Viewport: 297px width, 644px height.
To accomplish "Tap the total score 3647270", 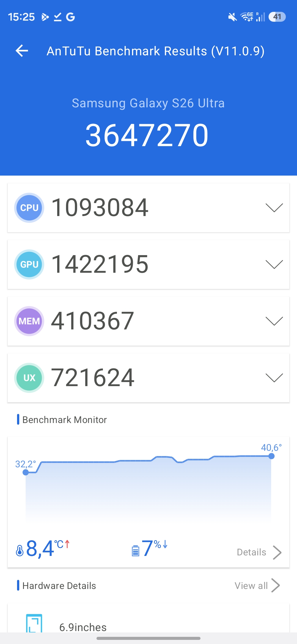I will [147, 135].
